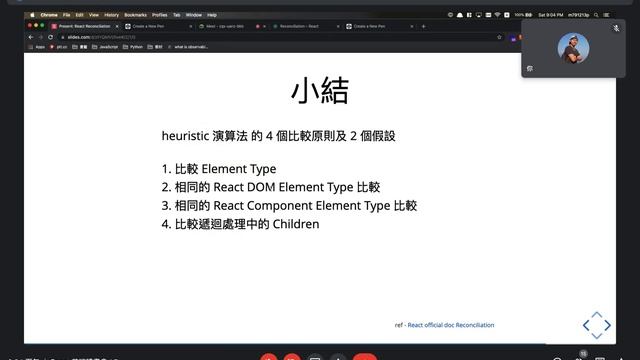The height and width of the screenshot is (360, 640).
Task: Open a new tab with plus button
Action: tap(423, 26)
